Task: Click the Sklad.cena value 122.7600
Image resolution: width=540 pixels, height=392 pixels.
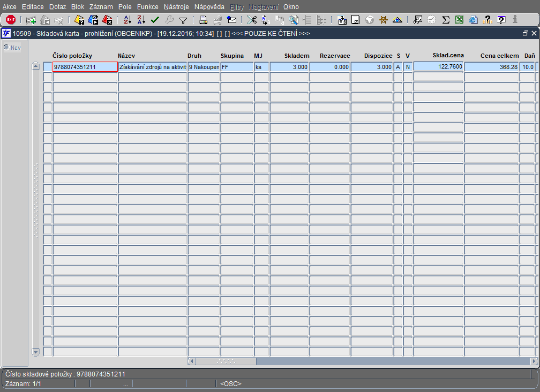Action: pyautogui.click(x=438, y=66)
